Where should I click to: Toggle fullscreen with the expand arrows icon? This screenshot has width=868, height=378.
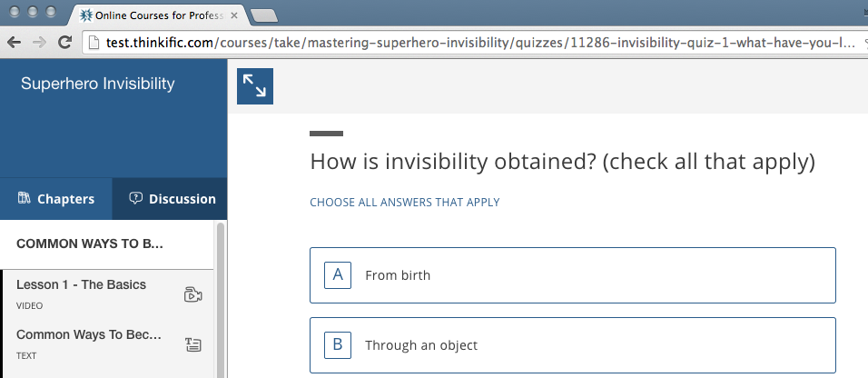click(x=254, y=86)
